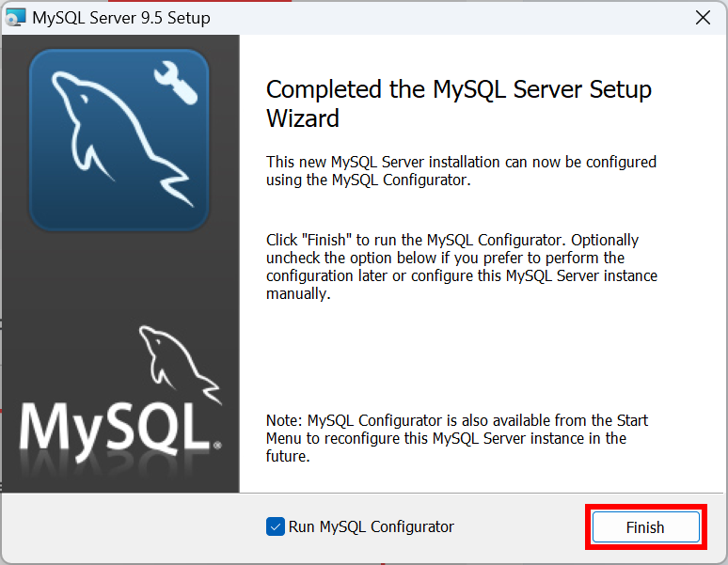Click the paragraph starting with Click "Finish"

click(462, 267)
